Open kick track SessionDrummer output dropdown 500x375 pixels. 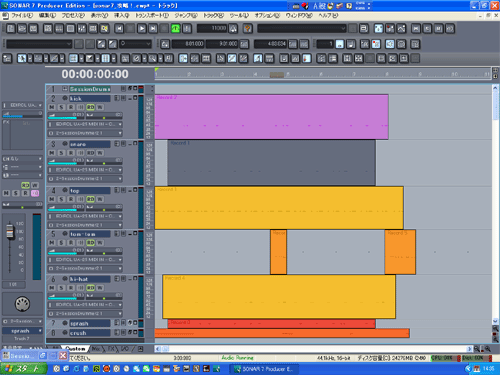[85, 133]
